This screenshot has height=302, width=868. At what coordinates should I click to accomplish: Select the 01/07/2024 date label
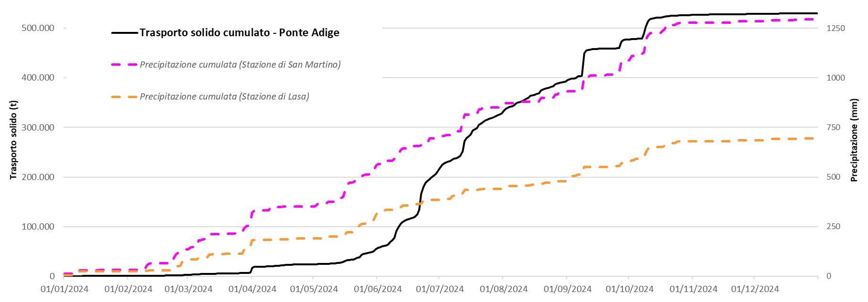click(438, 289)
